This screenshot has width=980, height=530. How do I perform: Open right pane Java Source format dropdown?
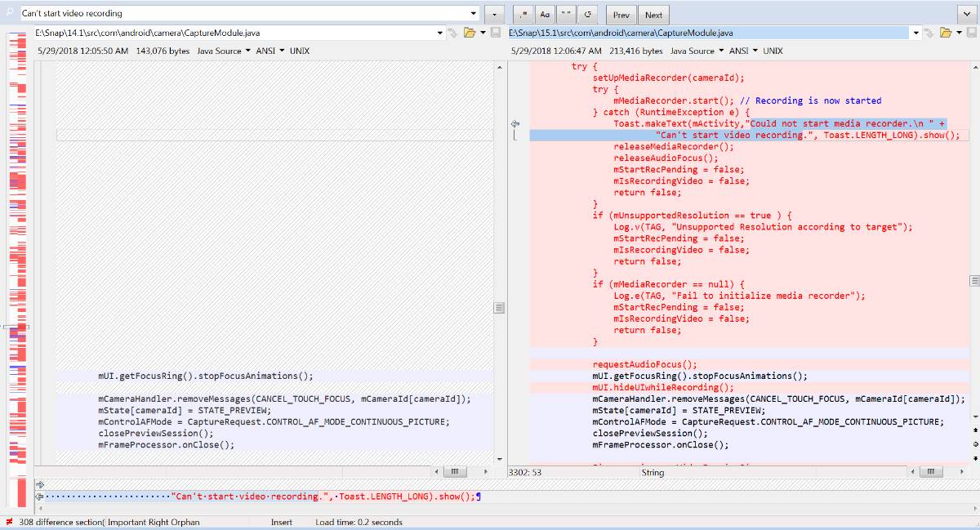[x=697, y=51]
